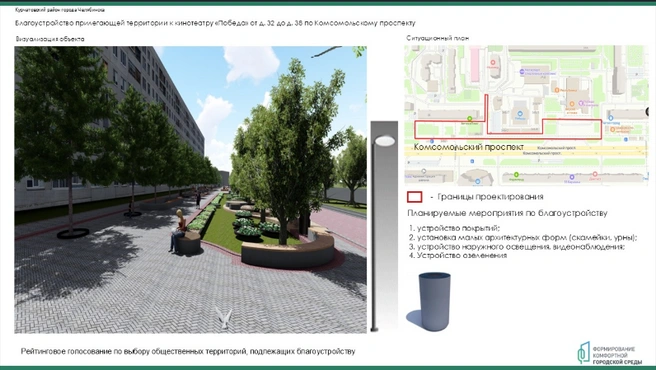Select list item '1. устройство покрытий'

pos(454,229)
